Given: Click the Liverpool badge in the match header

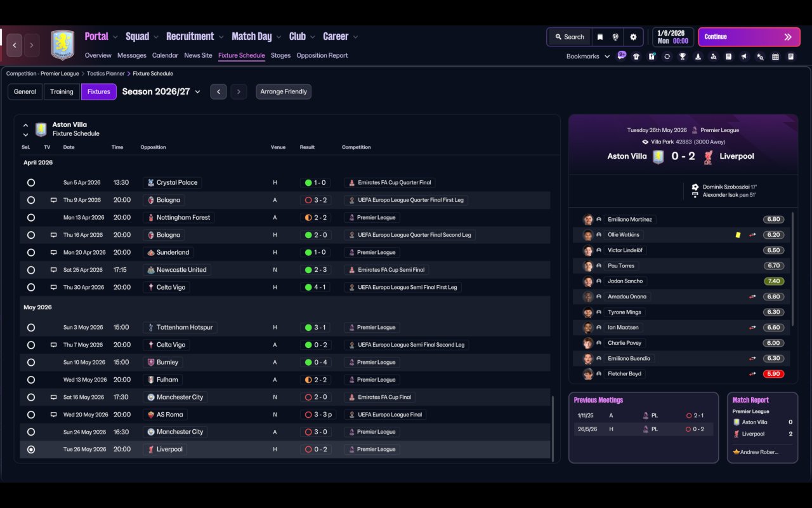Looking at the screenshot, I should pos(709,157).
